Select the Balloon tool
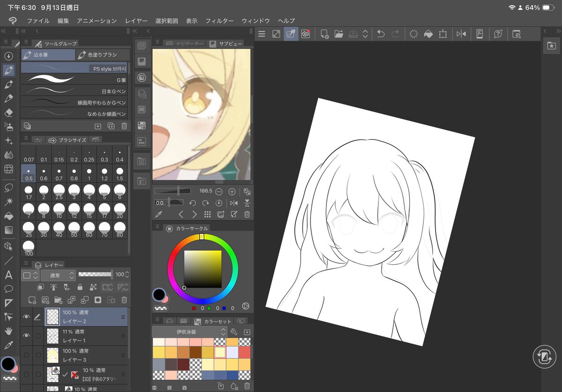Screen dimensions: 562x392 click(x=8, y=289)
